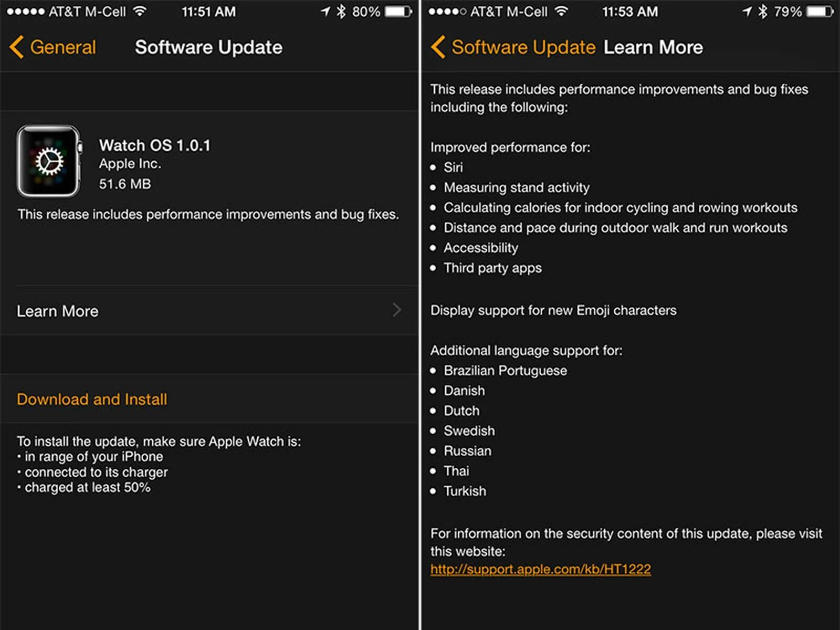Tap the Accessibility bullet item
Viewport: 840px width, 630px height.
click(x=481, y=248)
